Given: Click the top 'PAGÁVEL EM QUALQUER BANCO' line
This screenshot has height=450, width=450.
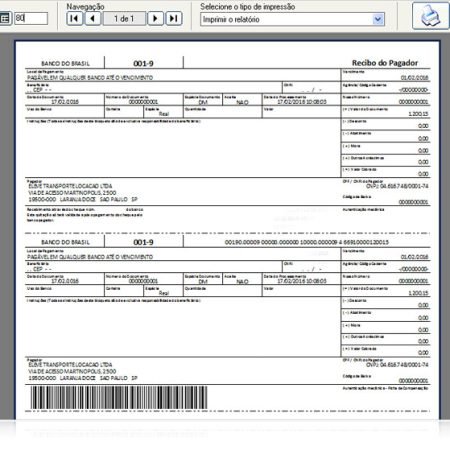Looking at the screenshot, I should point(90,78).
